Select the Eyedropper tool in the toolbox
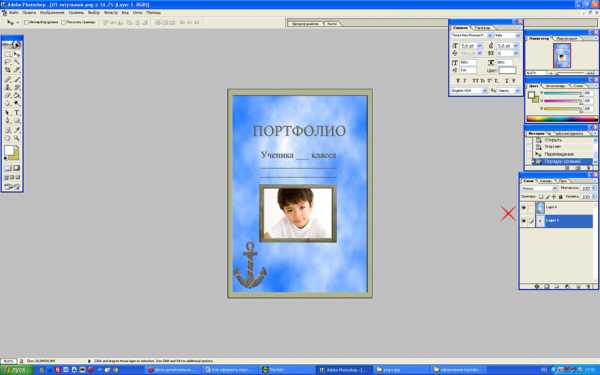The height and width of the screenshot is (375, 600). [x=16, y=130]
